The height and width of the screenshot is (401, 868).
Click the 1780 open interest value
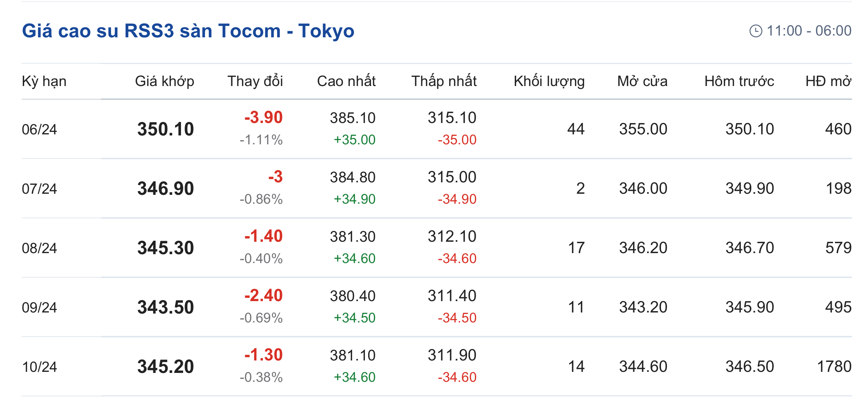point(834,367)
